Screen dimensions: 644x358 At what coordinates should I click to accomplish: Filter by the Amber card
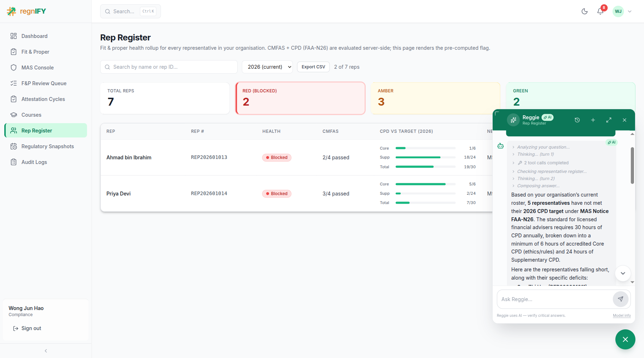pos(435,98)
